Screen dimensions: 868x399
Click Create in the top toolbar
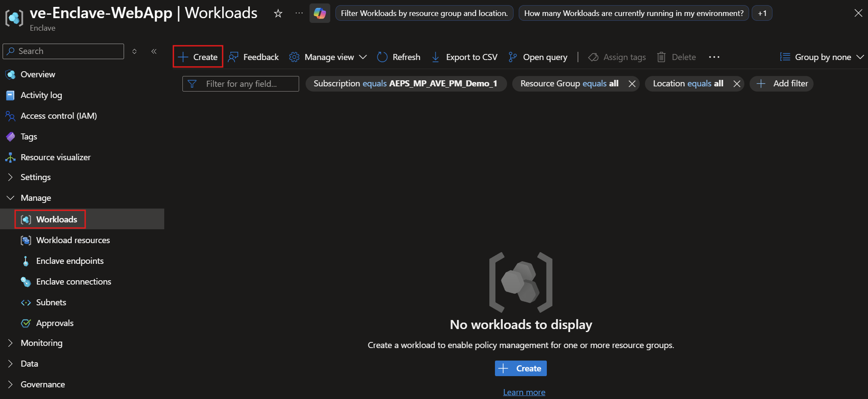pos(198,57)
